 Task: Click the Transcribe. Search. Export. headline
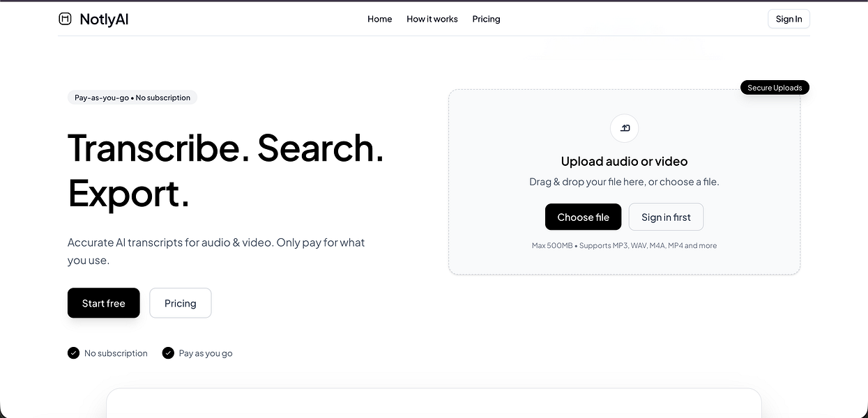tap(226, 171)
